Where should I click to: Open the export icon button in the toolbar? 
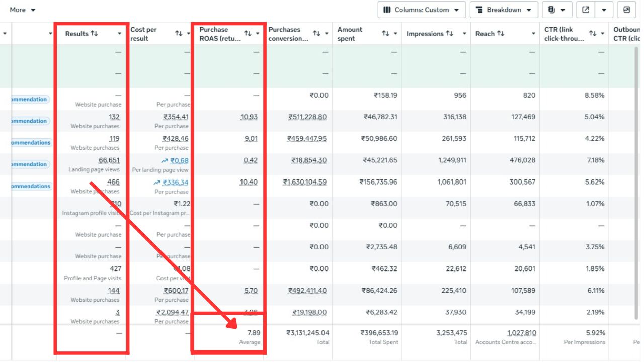(586, 10)
